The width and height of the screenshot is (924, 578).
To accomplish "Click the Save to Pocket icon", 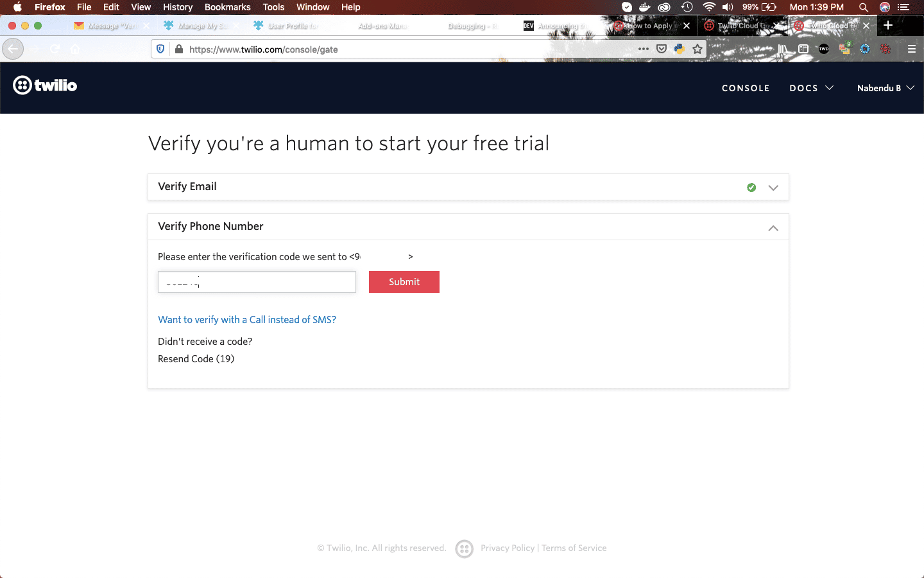I will tap(662, 49).
